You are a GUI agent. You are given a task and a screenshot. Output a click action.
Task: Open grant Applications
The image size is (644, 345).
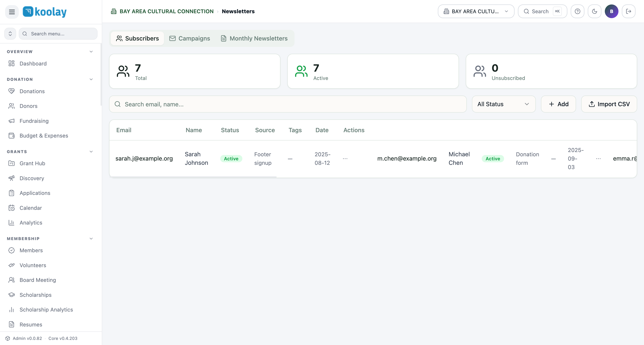tap(35, 193)
